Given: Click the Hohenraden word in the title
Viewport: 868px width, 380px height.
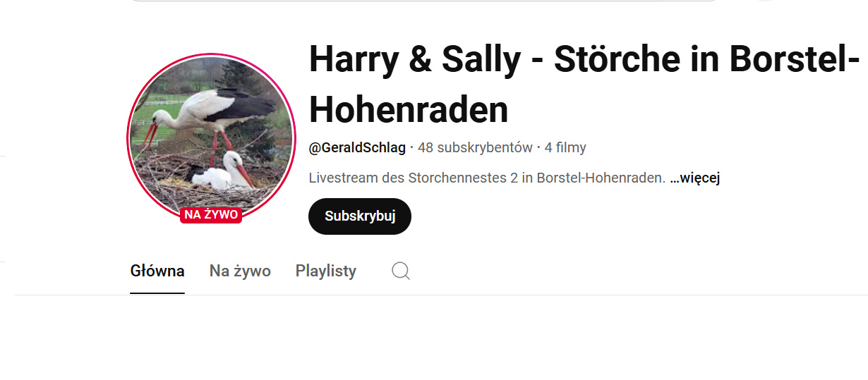Looking at the screenshot, I should click(x=409, y=110).
